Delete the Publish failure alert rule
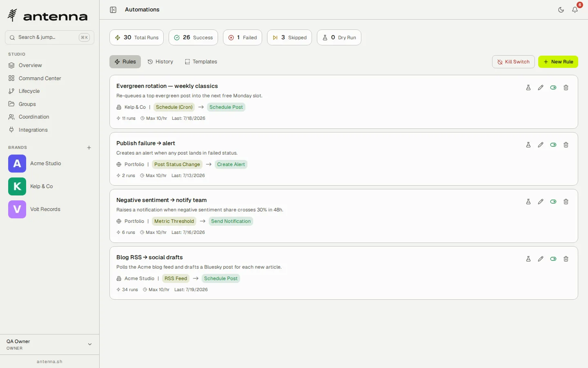 pyautogui.click(x=566, y=145)
